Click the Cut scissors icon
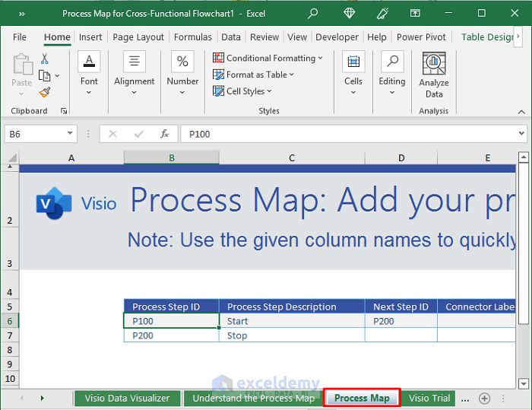Screen dimensions: 532x410 coord(44,59)
